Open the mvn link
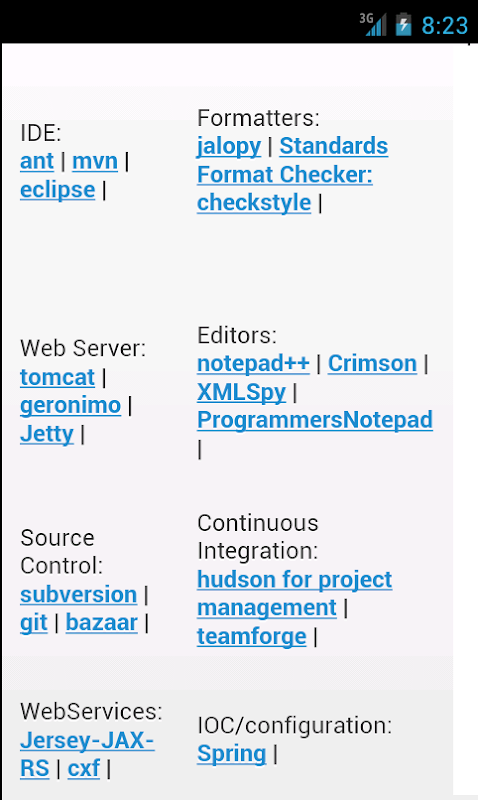Viewport: 478px width, 800px height. [x=95, y=161]
